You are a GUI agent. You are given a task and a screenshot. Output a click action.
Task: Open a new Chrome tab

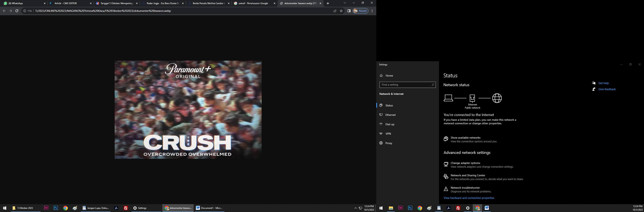pos(328,3)
